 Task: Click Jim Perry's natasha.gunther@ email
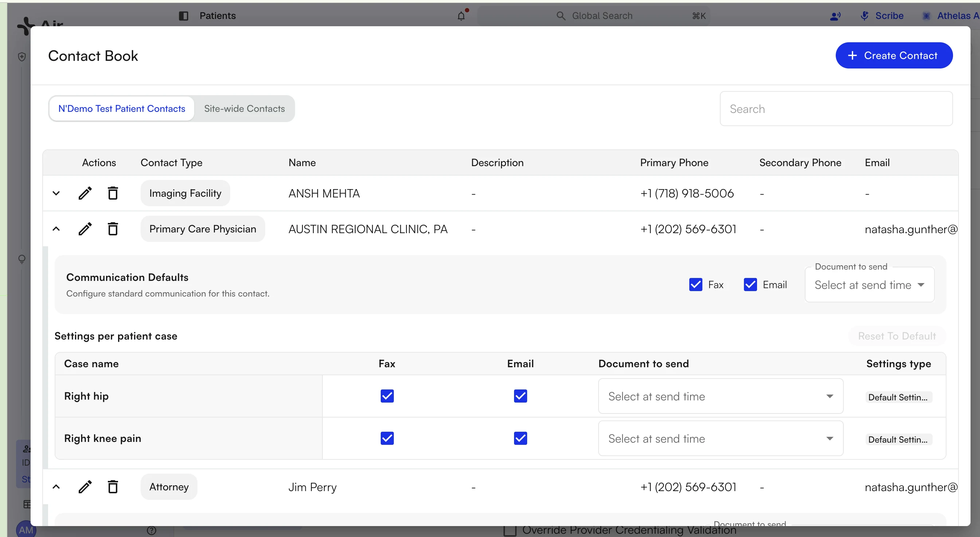(911, 487)
